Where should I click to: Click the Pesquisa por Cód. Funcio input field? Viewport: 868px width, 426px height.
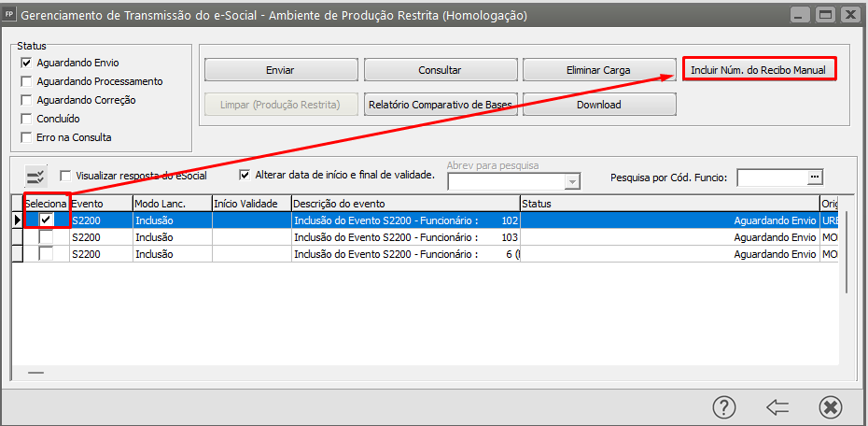[x=772, y=177]
